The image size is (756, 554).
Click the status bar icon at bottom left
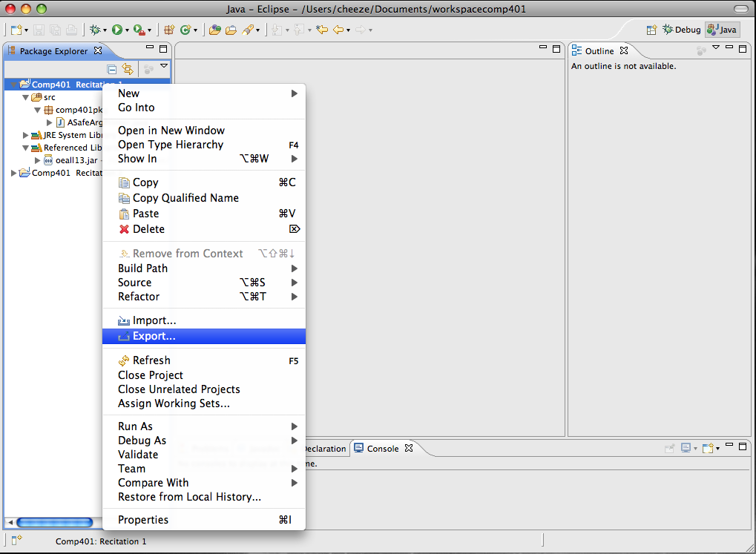tap(16, 540)
